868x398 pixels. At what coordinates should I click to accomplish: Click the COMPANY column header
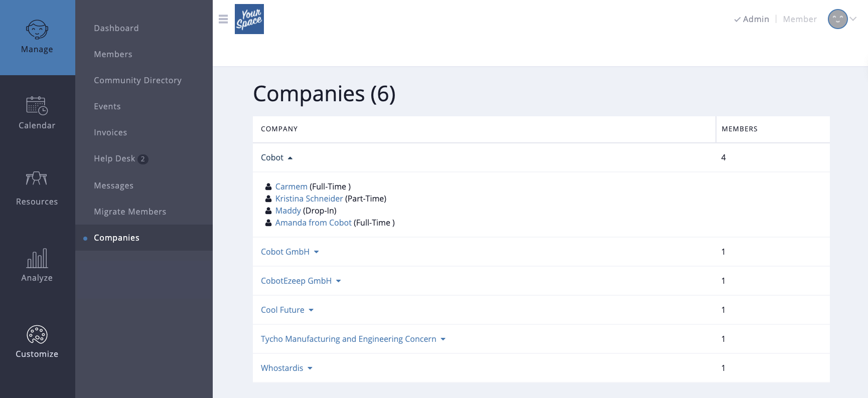pos(279,129)
